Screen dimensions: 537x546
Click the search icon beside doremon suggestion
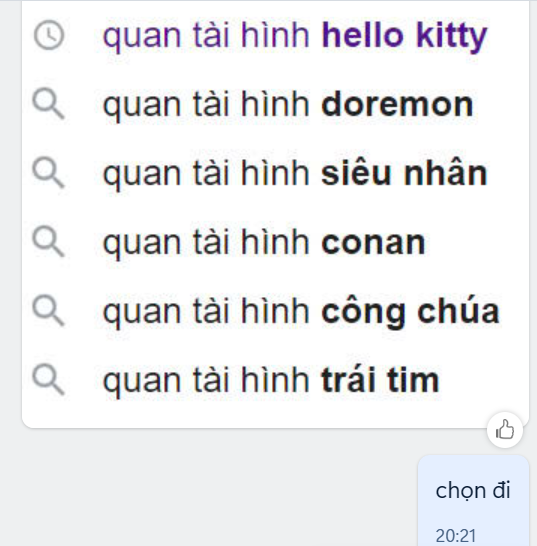pyautogui.click(x=48, y=104)
